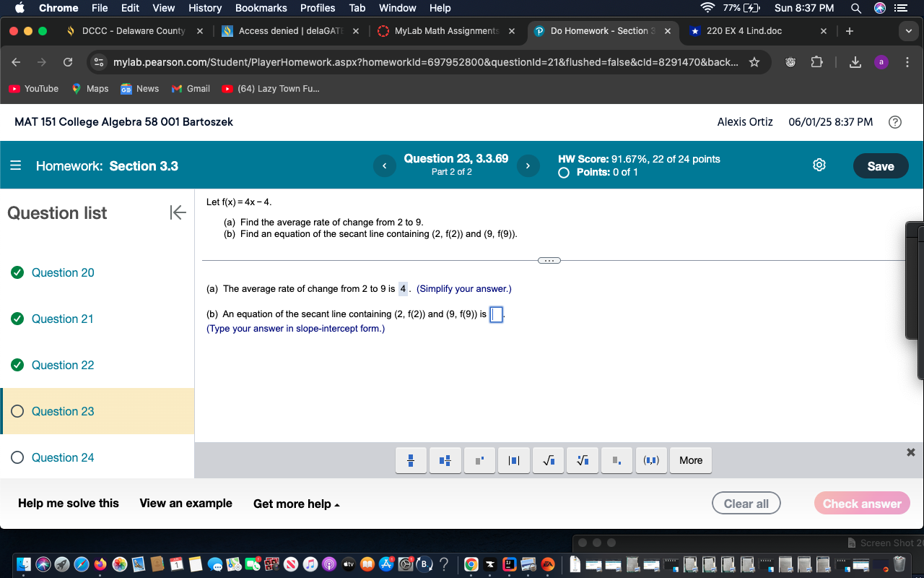Click the Points radio circle in the header
The width and height of the screenshot is (924, 578).
pos(563,172)
